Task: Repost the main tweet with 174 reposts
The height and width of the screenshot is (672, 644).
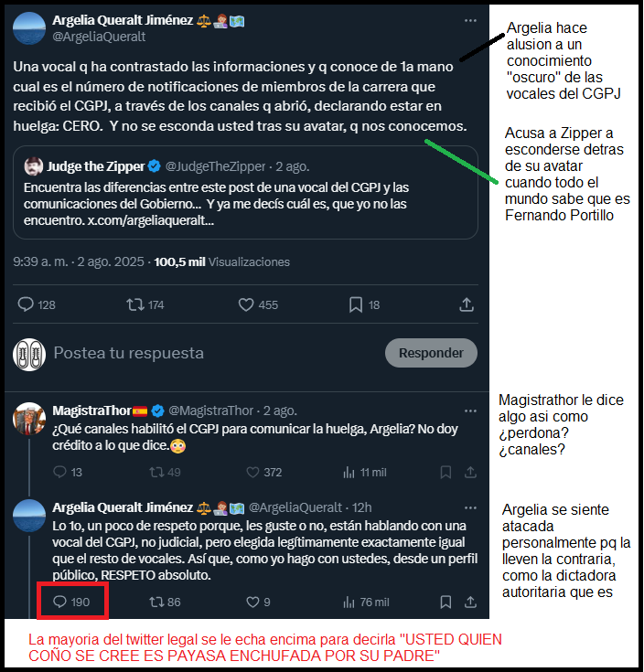Action: tap(135, 304)
